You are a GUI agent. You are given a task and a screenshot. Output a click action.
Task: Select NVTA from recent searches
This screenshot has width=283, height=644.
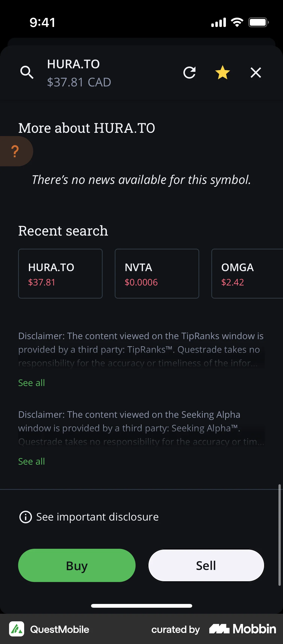pos(157,273)
